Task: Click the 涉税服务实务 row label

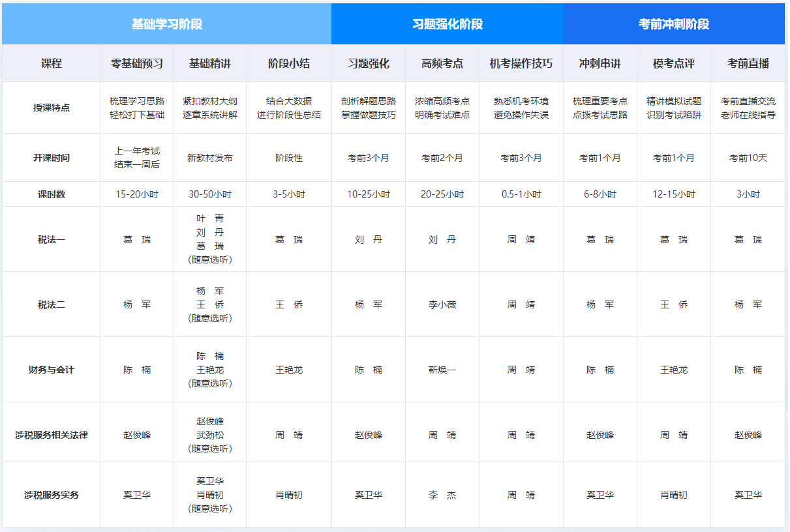Action: (52, 495)
